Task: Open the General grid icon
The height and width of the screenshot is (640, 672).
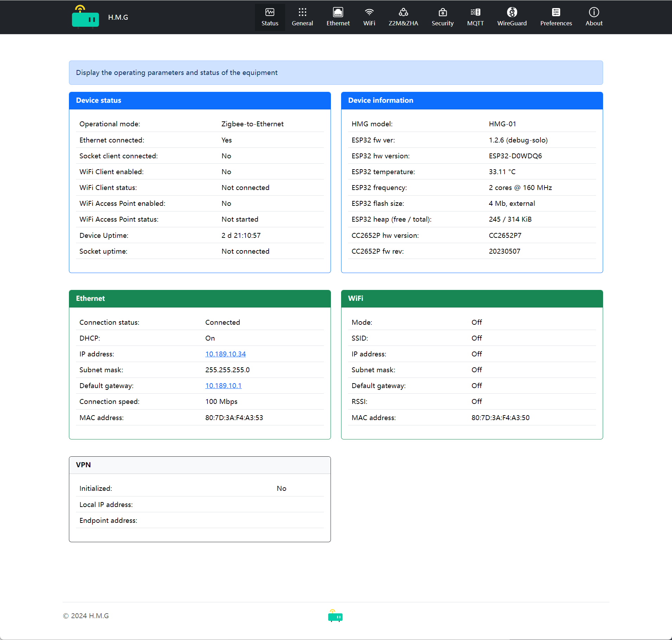Action: pos(302,12)
